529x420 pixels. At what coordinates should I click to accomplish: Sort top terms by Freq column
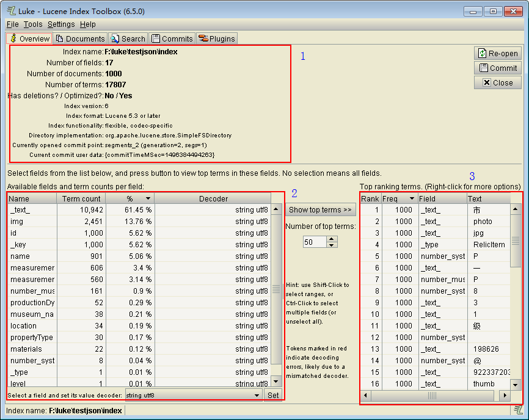(x=399, y=198)
